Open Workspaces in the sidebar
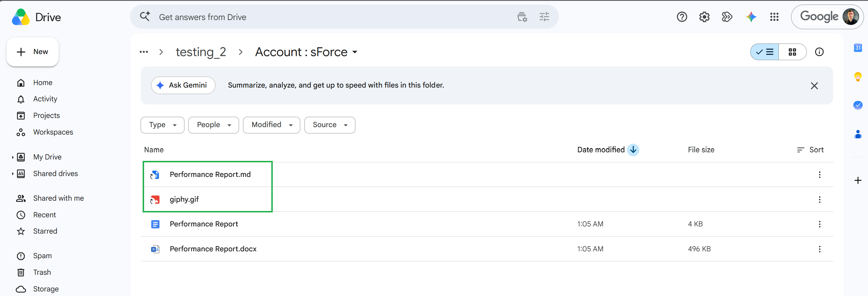The image size is (868, 296). (53, 132)
